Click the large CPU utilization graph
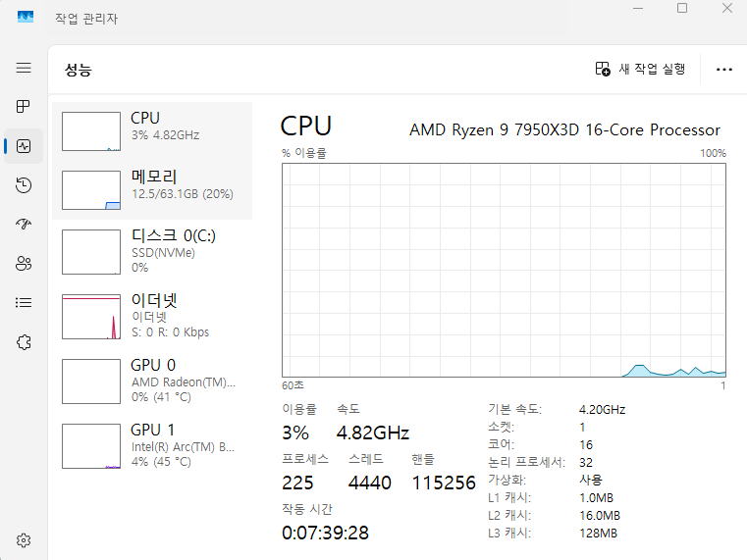Image resolution: width=747 pixels, height=560 pixels. 504,271
